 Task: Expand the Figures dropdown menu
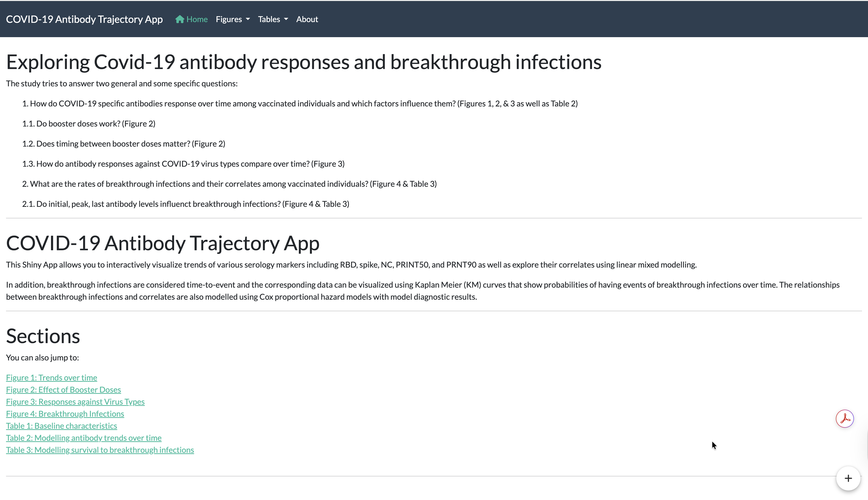(x=232, y=19)
